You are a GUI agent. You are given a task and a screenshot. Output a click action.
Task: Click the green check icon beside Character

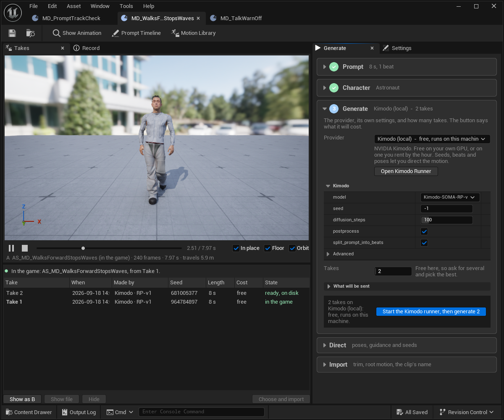pyautogui.click(x=334, y=88)
